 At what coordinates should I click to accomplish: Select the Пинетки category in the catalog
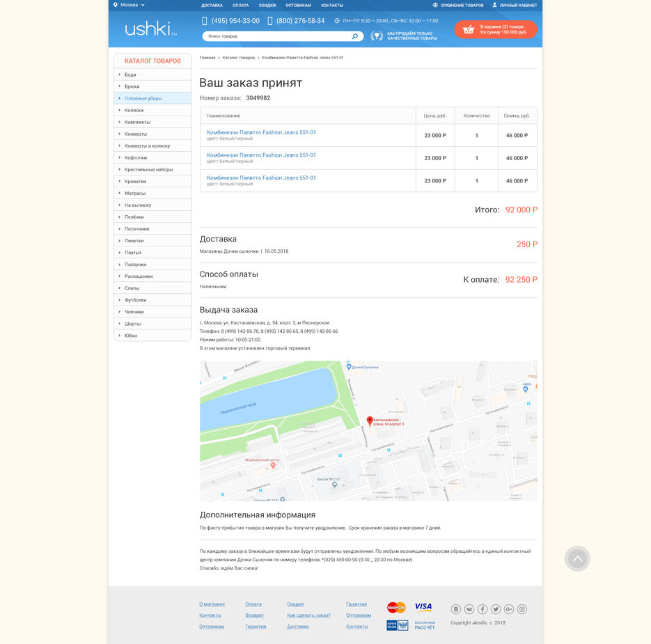152,241
